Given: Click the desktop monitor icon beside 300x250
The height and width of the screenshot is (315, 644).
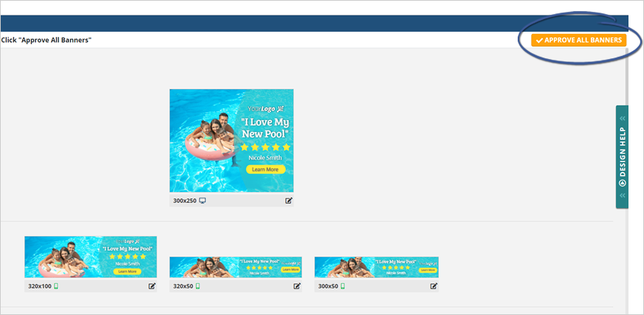Looking at the screenshot, I should [202, 201].
